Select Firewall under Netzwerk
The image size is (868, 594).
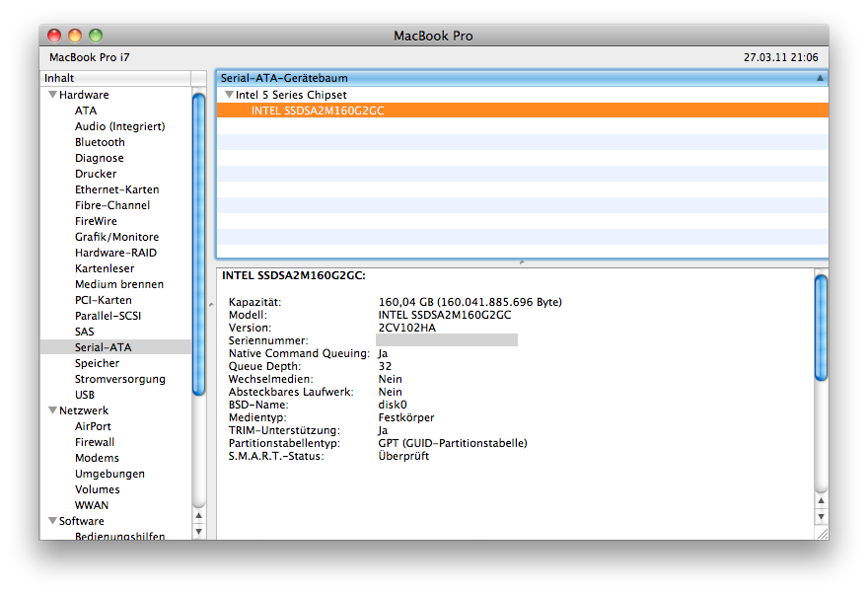pos(95,442)
